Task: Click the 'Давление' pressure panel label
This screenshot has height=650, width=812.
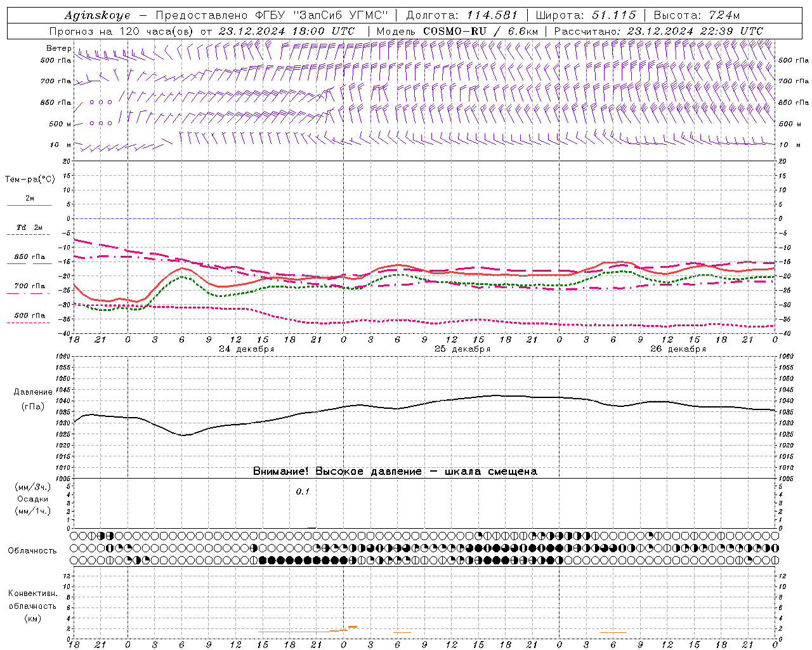Action: [33, 392]
